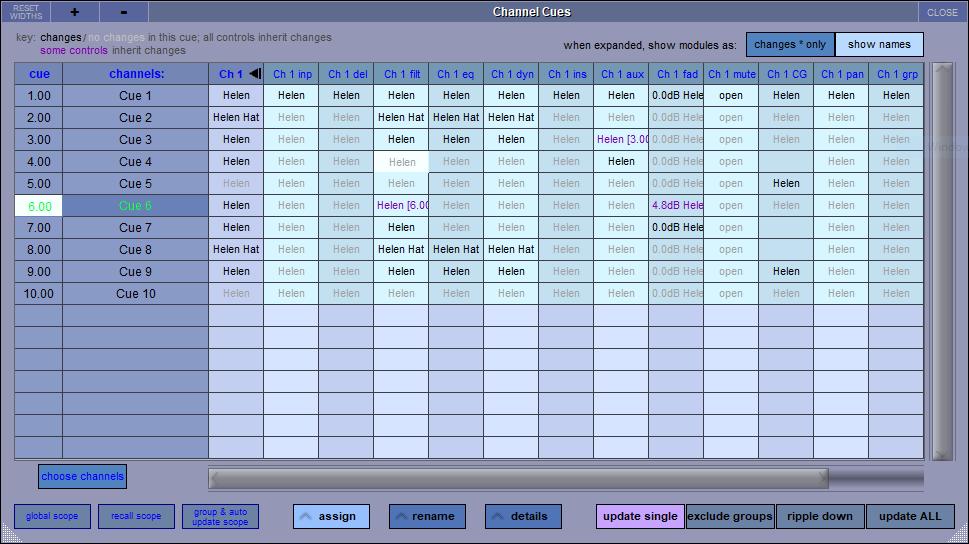Click 'Helen Hat' eq cell in Cue 8
Viewport: 969px width, 544px height.
[456, 249]
